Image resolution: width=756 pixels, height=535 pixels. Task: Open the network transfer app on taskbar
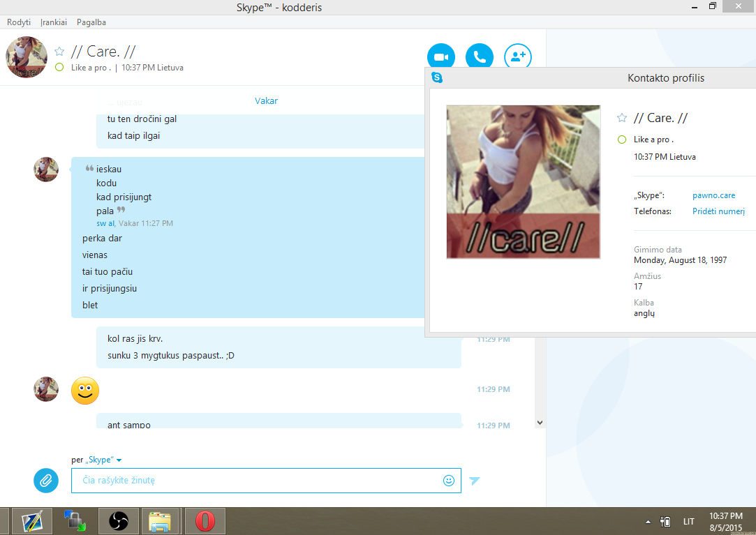75,521
